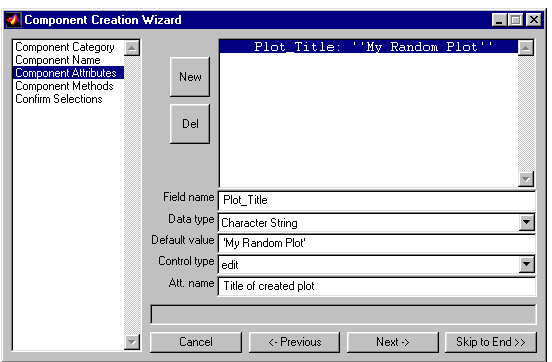Click the Field name input field
552x362 pixels.
click(377, 200)
